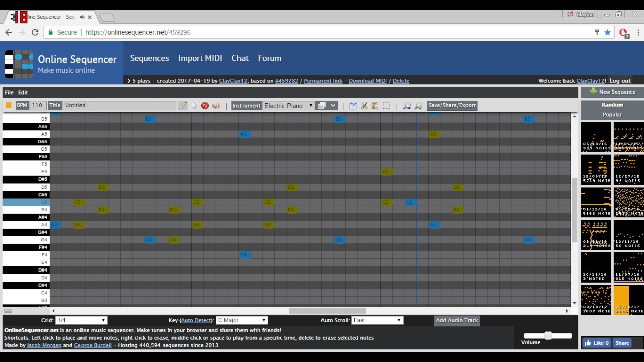
Task: Click the grid scroll-right arrow
Action: (x=567, y=311)
